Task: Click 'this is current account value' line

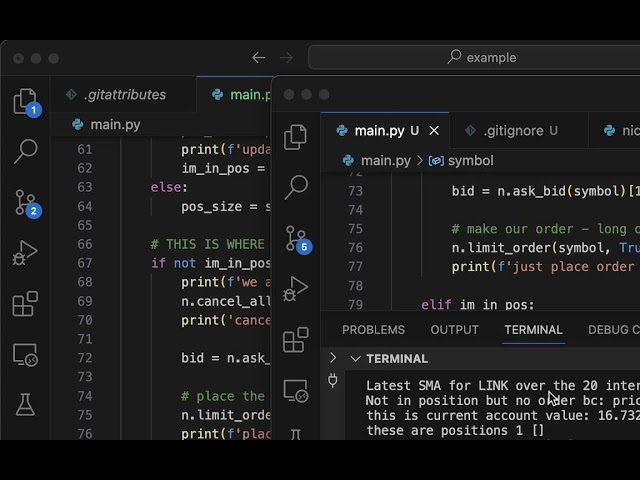Action: (502, 416)
